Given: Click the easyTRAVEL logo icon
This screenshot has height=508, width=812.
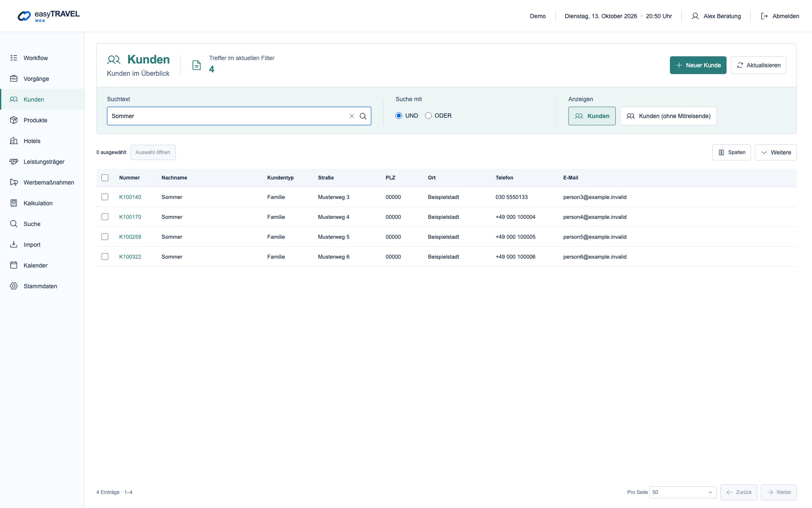Looking at the screenshot, I should 24,16.
